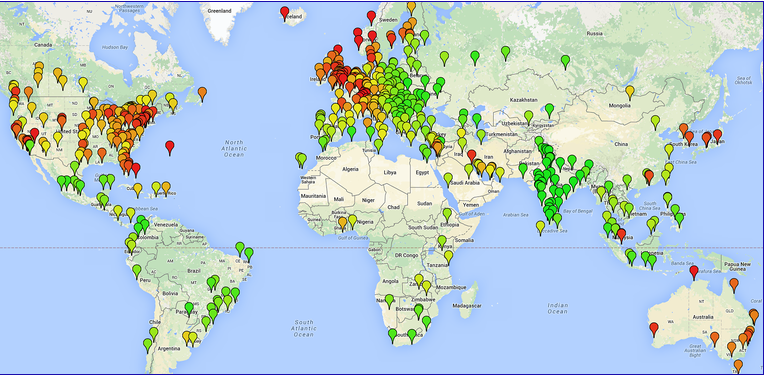Select the yellow-green pin in Peru

[137, 271]
